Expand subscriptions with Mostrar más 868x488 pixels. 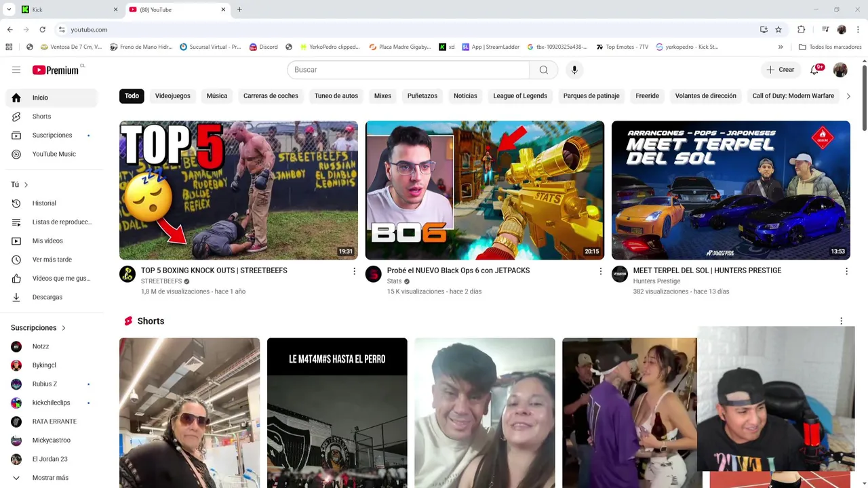coord(52,478)
